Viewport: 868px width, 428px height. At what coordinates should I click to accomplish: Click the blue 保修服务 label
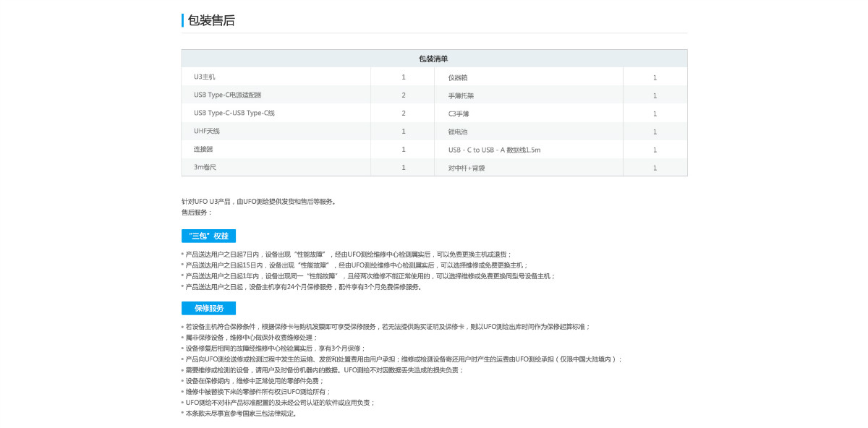[208, 309]
